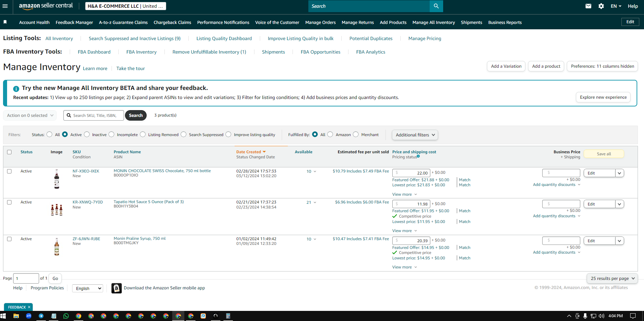Select the Search Suppressed radio button
This screenshot has height=321, width=644.
184,134
